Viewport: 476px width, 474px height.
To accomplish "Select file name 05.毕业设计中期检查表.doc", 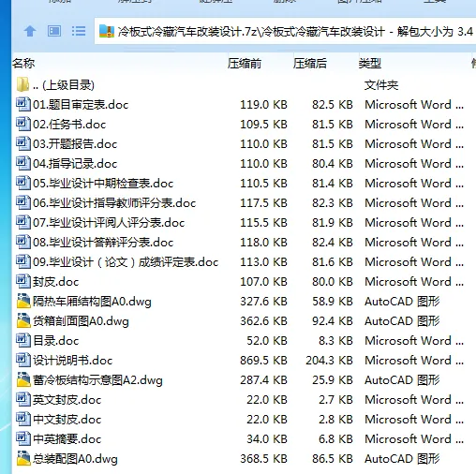I will [103, 184].
